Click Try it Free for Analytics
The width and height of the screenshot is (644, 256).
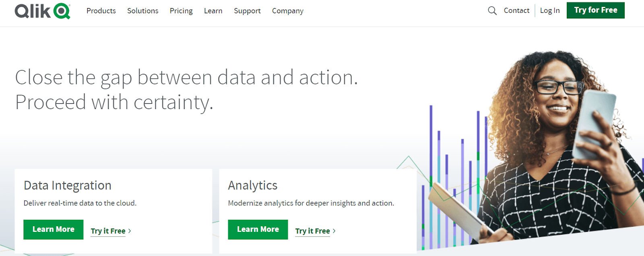point(312,231)
